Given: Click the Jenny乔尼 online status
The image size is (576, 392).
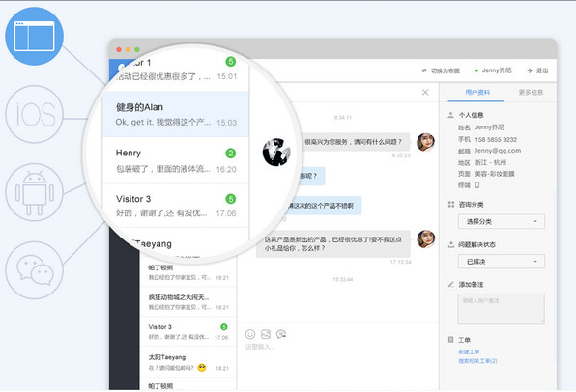Looking at the screenshot, I should click(493, 70).
